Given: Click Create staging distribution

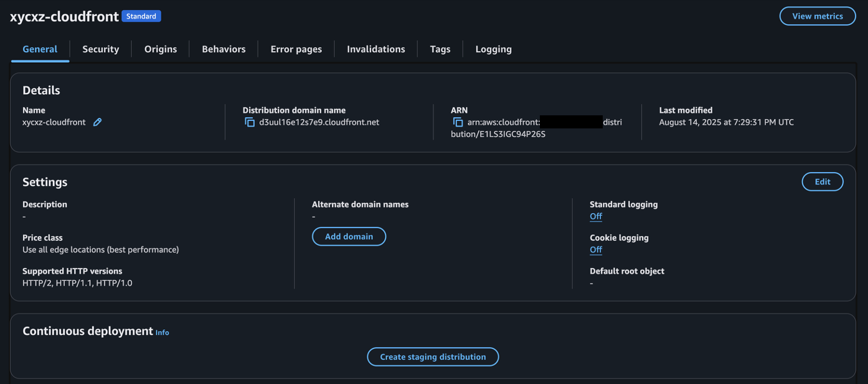Looking at the screenshot, I should [x=433, y=357].
